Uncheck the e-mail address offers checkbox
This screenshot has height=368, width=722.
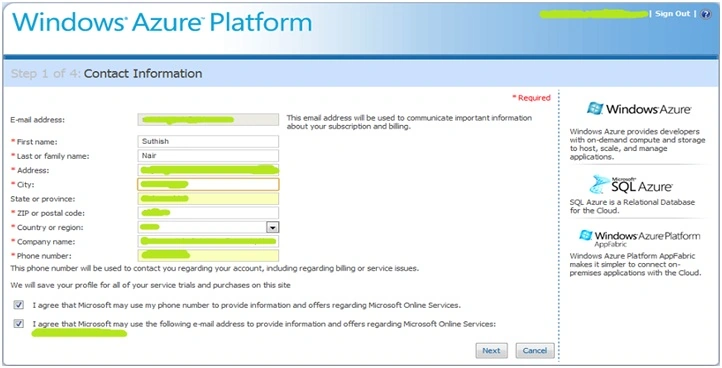tap(18, 324)
